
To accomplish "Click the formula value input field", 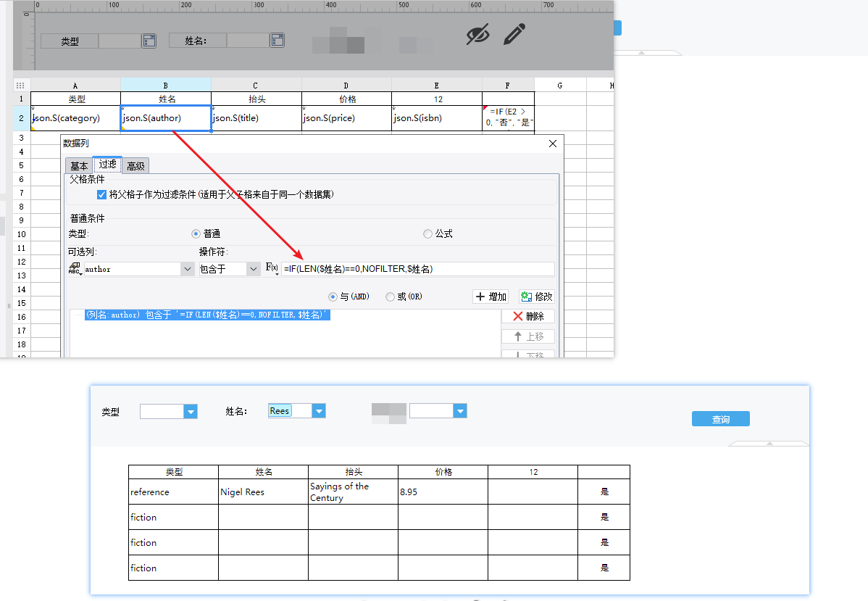I will (x=417, y=269).
